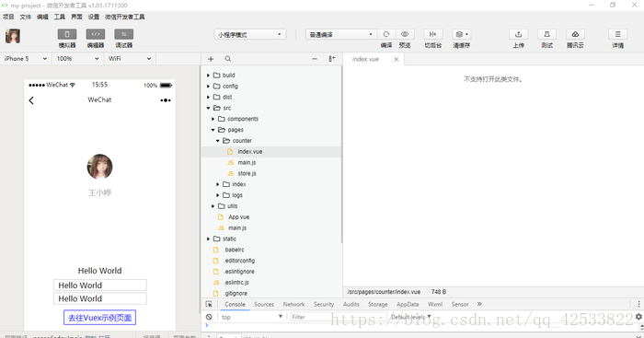
Task: Click the test flask icon
Action: pos(546,34)
